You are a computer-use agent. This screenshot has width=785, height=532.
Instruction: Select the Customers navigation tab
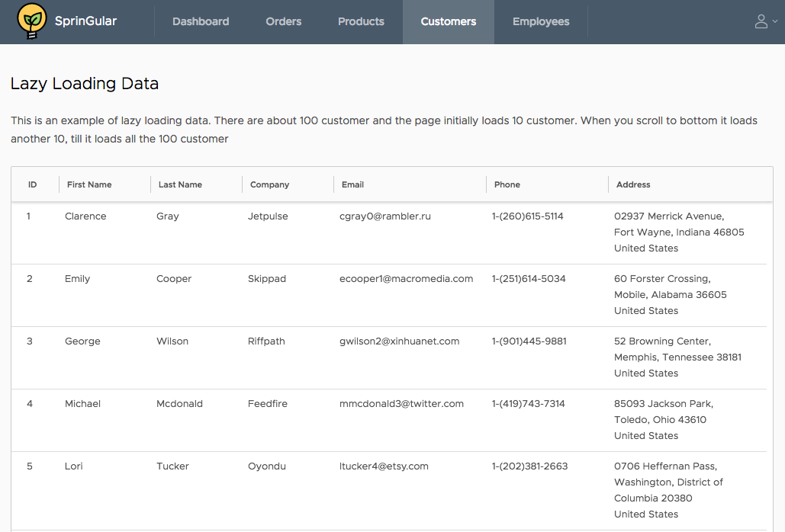[449, 22]
